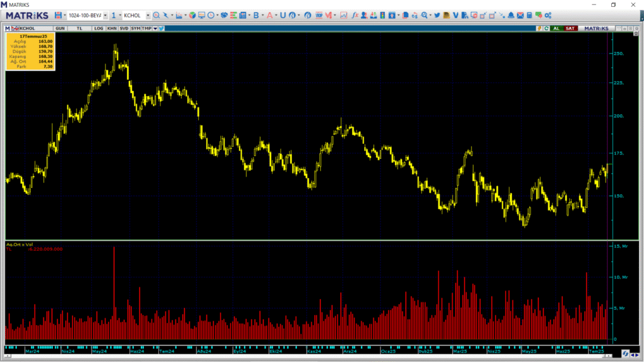644x362 pixels.
Task: Toggle the LOG scale button
Action: coord(99,28)
